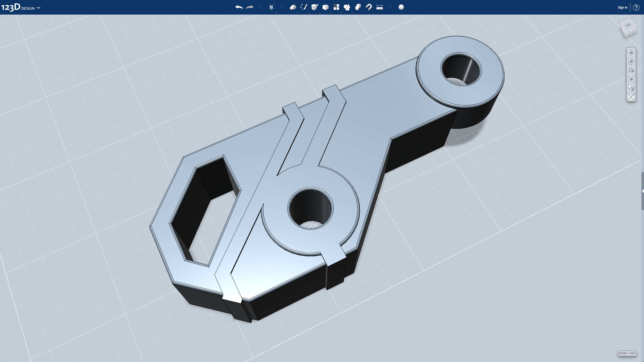The width and height of the screenshot is (644, 362).
Task: Toggle the Snap magnet tool
Action: point(369,7)
